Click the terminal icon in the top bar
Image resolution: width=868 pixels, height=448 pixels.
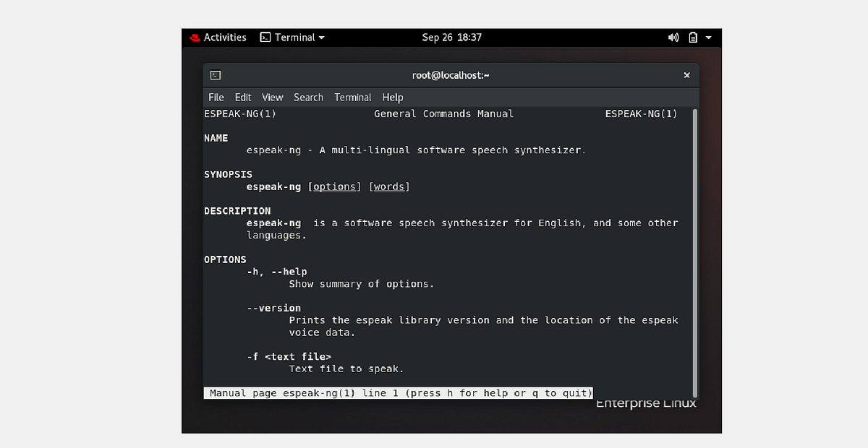[x=265, y=37]
